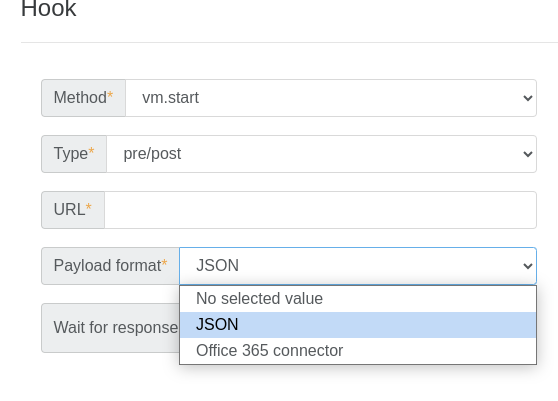558x401 pixels.
Task: Open the Method dropdown showing vm.start
Action: pyautogui.click(x=331, y=98)
